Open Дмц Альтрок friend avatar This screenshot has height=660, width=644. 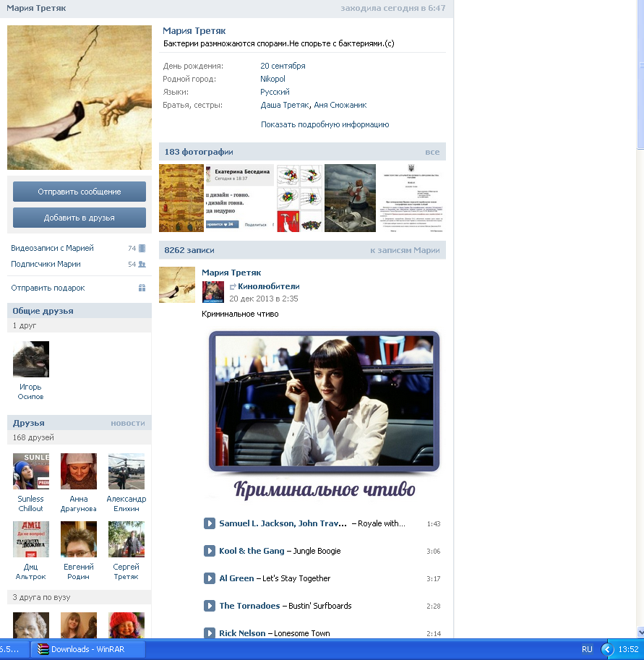pyautogui.click(x=31, y=539)
